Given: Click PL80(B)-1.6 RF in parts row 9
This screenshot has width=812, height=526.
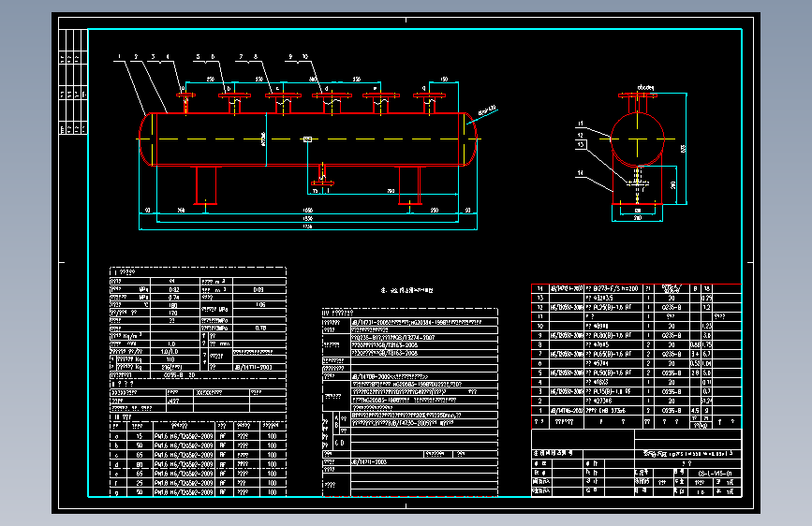Looking at the screenshot, I should 613,335.
